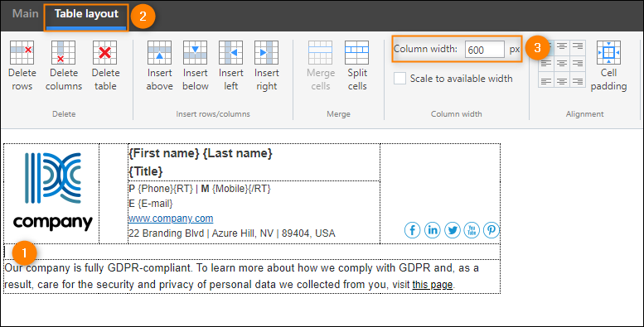Click the Twitter icon in signature
644x327 pixels.
pyautogui.click(x=452, y=230)
